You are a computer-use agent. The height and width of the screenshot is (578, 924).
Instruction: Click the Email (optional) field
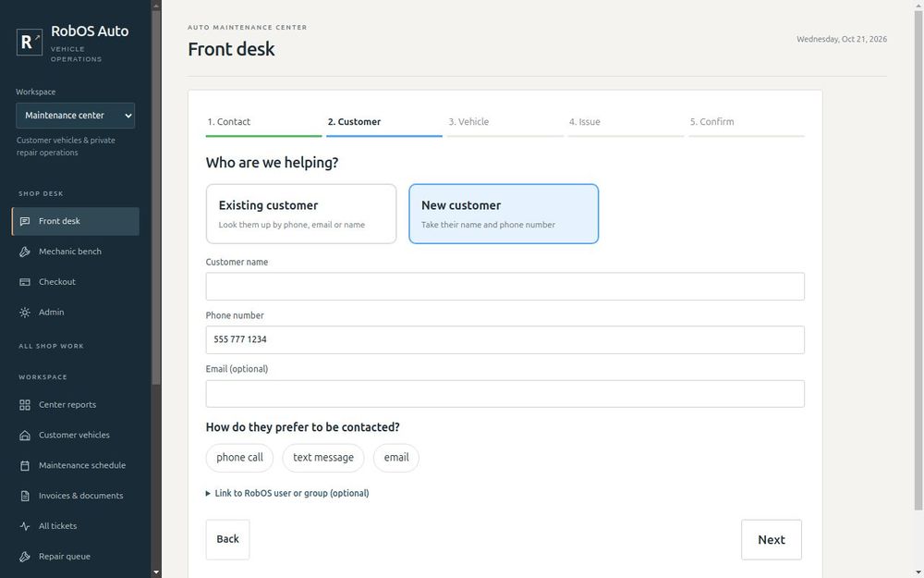[505, 393]
